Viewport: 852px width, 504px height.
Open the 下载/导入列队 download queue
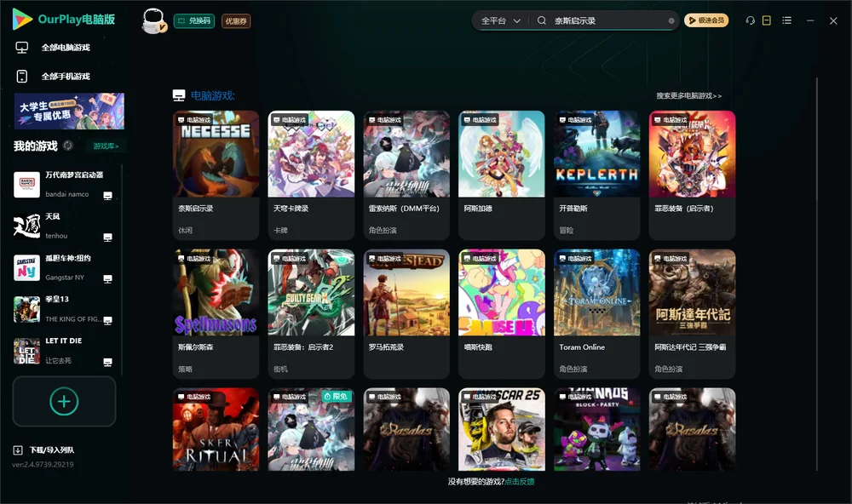click(x=52, y=450)
